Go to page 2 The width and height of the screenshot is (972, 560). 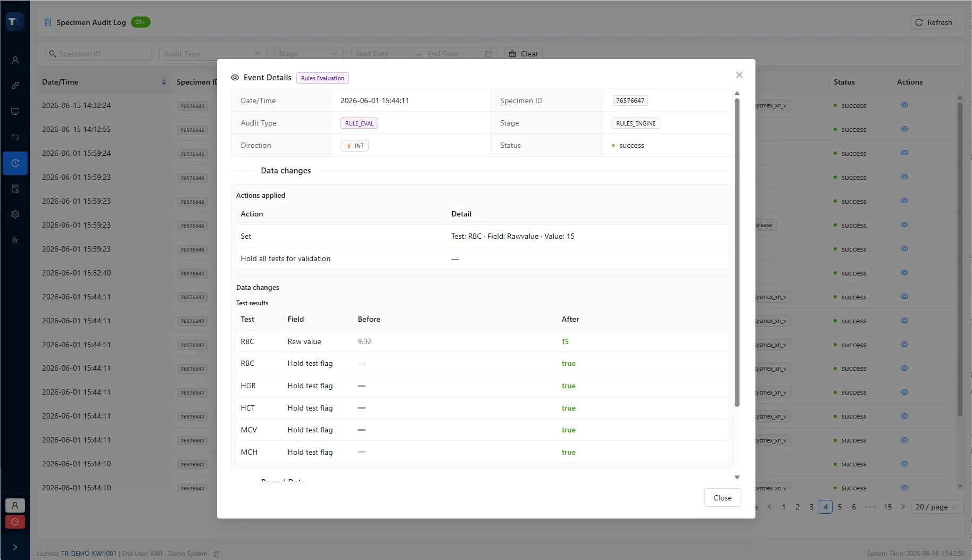click(x=797, y=507)
